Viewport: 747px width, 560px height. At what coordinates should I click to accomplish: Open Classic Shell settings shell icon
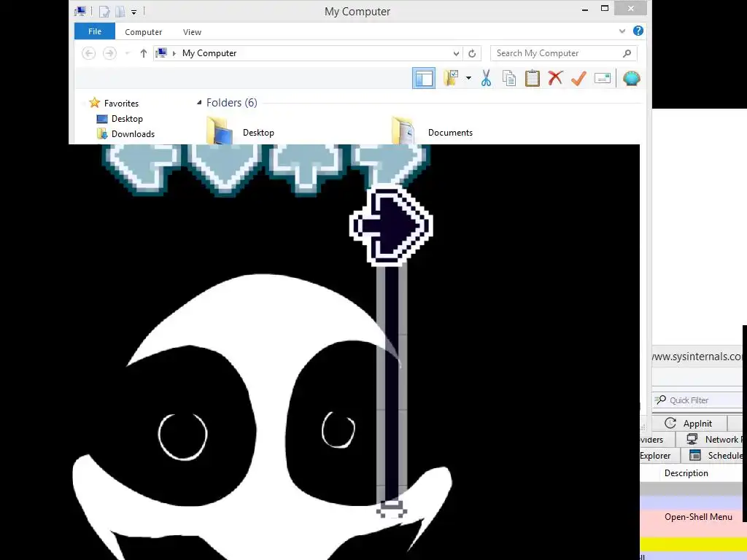(631, 78)
